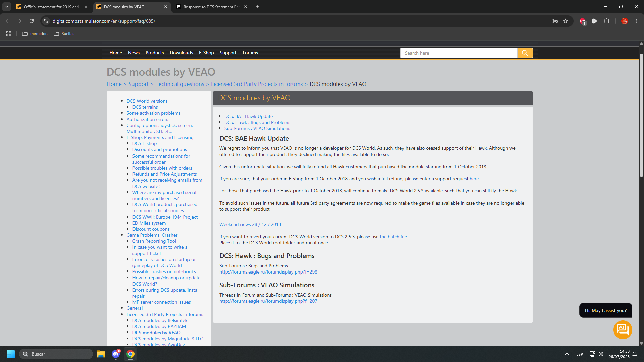Jump to DCS: BAE Hawk Update anchor
644x362 pixels.
249,116
